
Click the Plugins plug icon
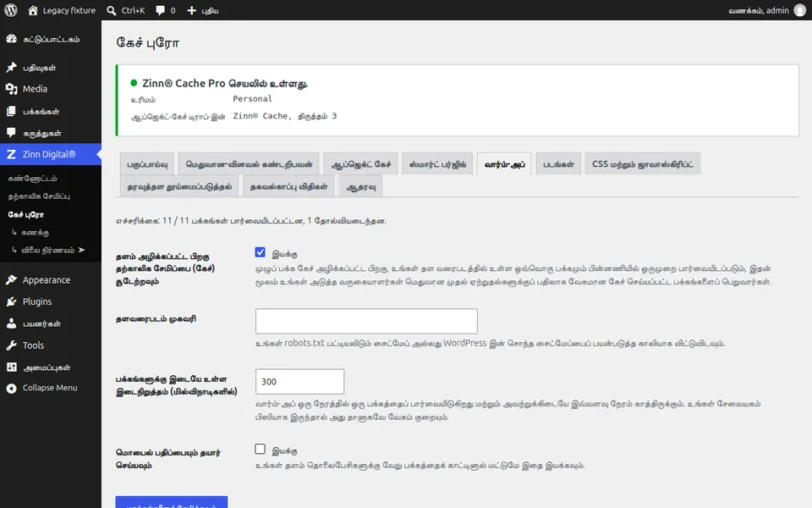tap(11, 301)
